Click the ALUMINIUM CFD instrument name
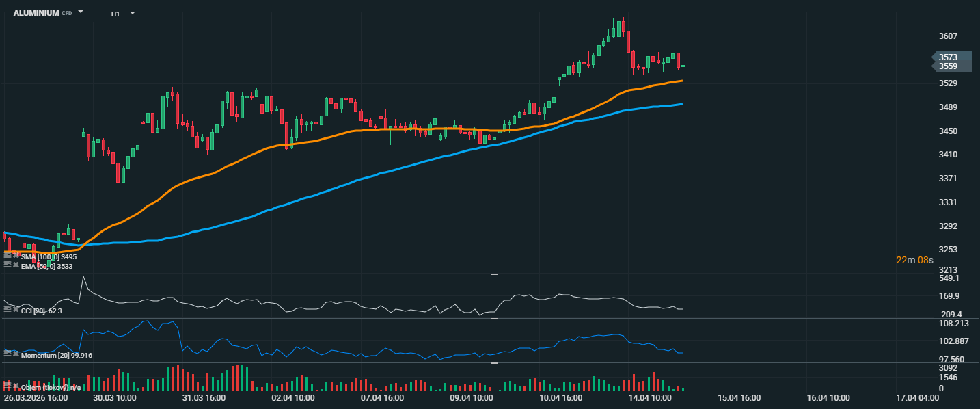This screenshot has height=409, width=980. 36,13
